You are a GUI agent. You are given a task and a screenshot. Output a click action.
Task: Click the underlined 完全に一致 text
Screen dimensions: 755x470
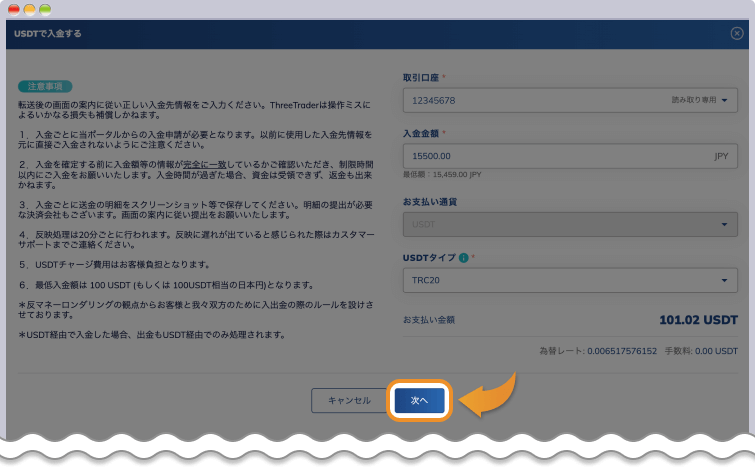(205, 165)
